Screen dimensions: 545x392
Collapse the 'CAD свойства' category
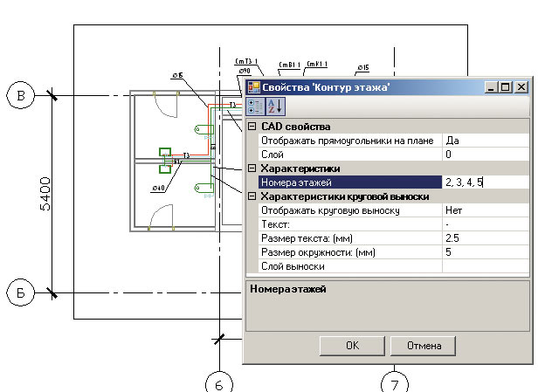point(252,127)
